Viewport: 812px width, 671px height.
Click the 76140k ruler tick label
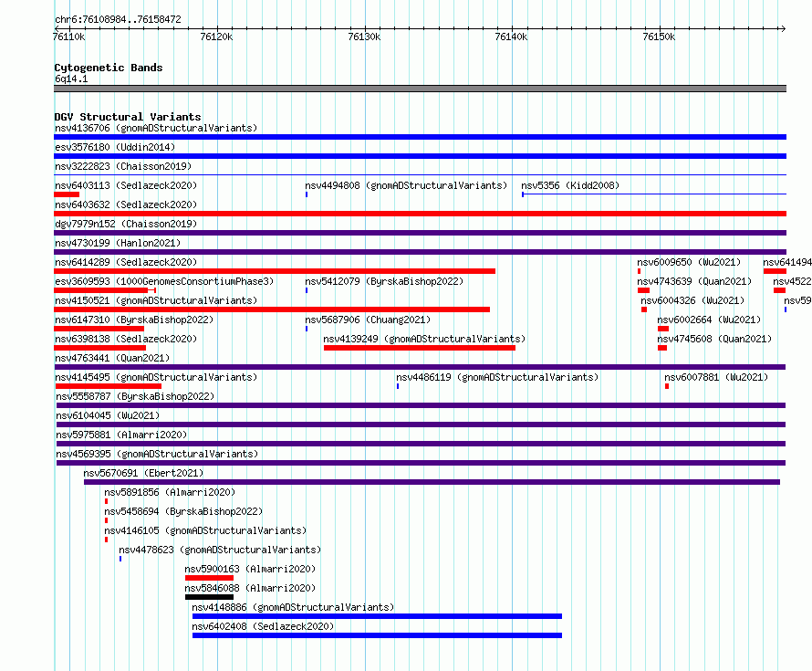click(511, 37)
